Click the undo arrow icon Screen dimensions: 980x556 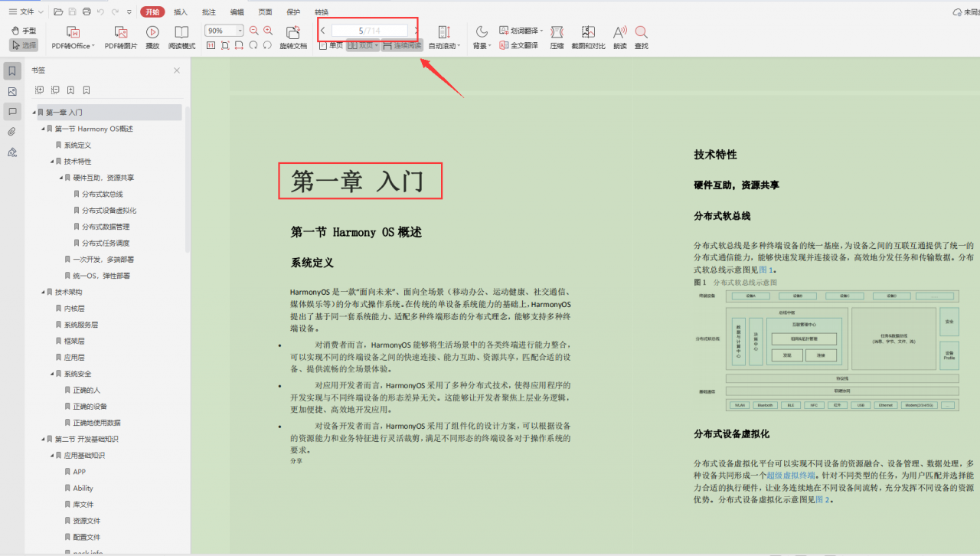[x=101, y=11]
